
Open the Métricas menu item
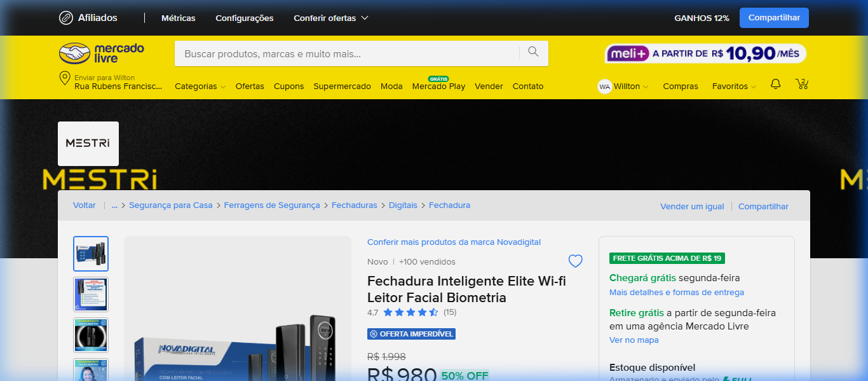178,18
